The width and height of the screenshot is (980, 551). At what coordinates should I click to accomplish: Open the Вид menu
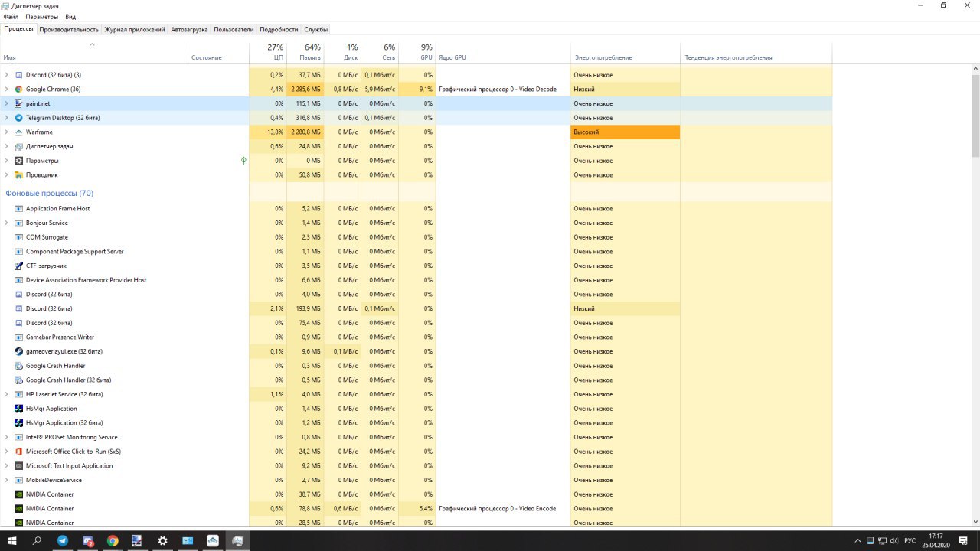tap(70, 17)
